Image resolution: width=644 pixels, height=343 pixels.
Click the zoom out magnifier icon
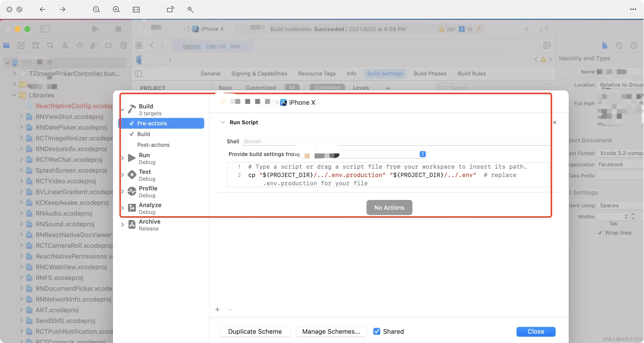pyautogui.click(x=96, y=9)
